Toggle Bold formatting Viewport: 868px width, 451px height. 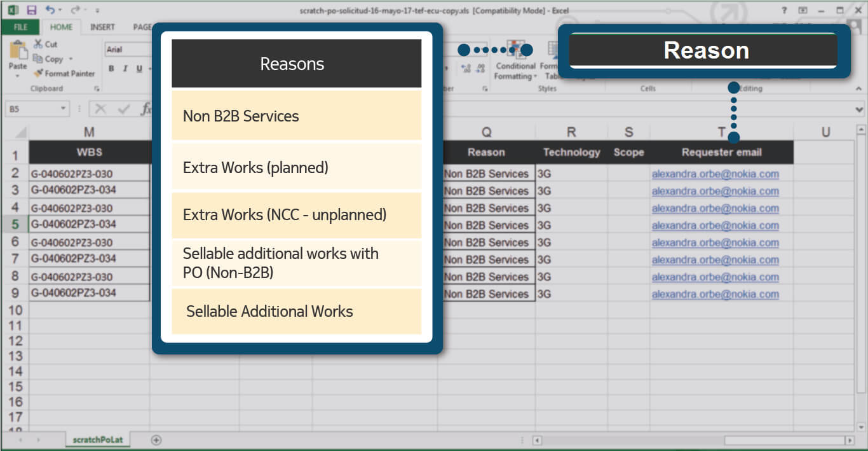pos(111,69)
